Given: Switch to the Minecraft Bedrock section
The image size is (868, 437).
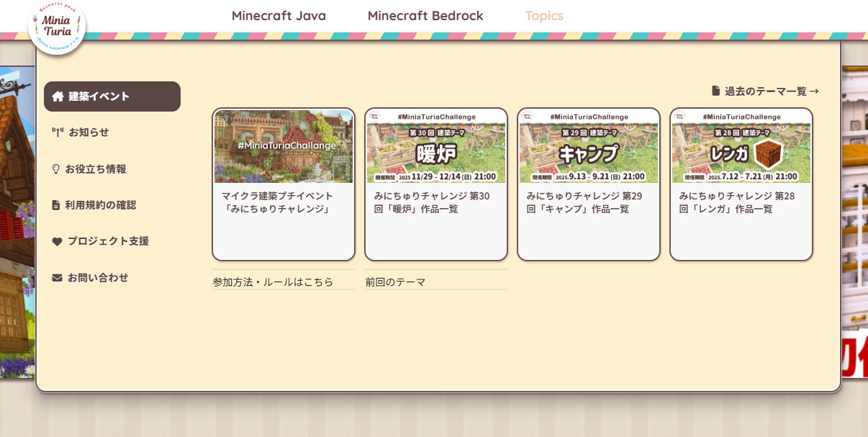Looking at the screenshot, I should 425,16.
